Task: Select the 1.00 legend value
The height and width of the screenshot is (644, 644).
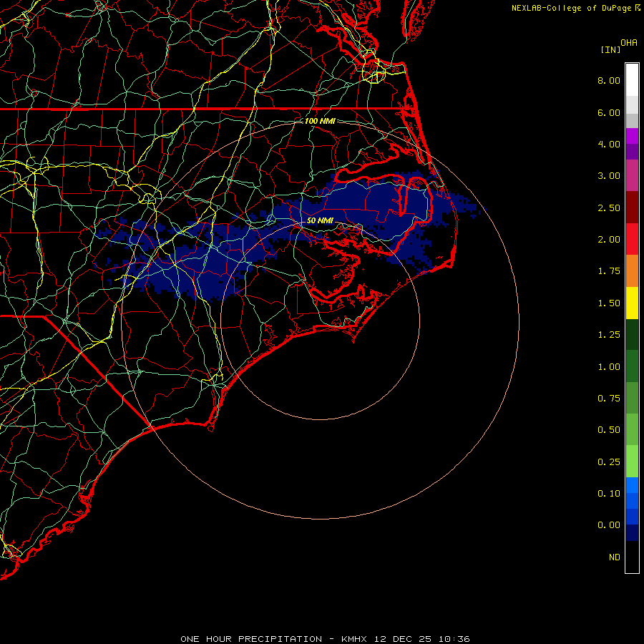Action: click(x=609, y=367)
